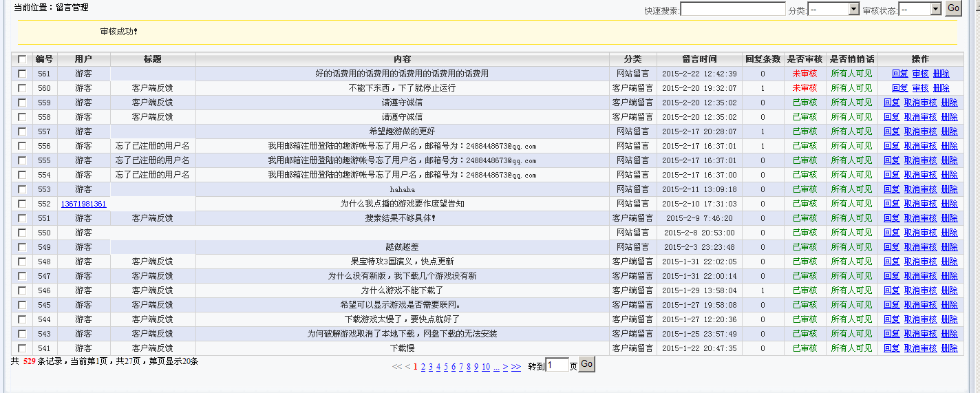Click the Go button beside page input

coord(586,364)
